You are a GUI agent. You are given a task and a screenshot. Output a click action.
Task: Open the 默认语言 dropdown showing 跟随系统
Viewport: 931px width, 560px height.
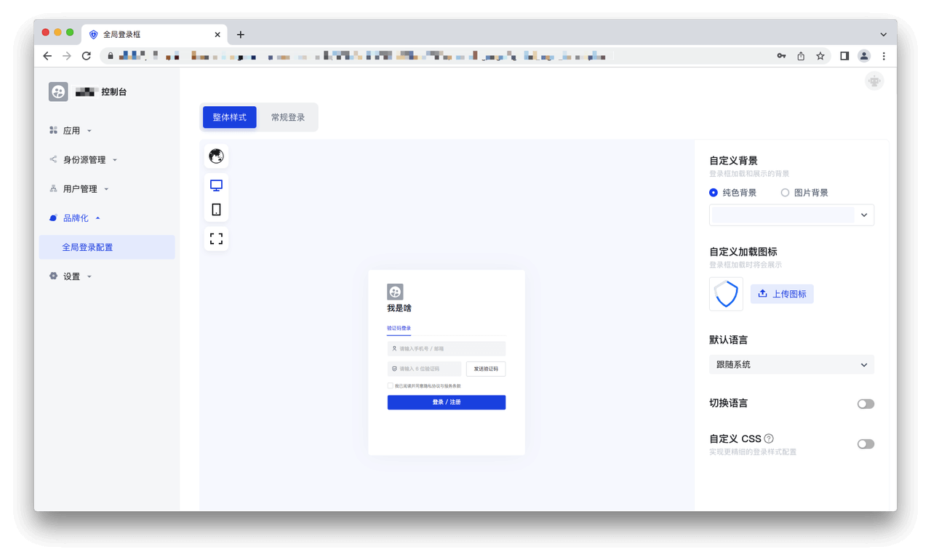click(791, 364)
